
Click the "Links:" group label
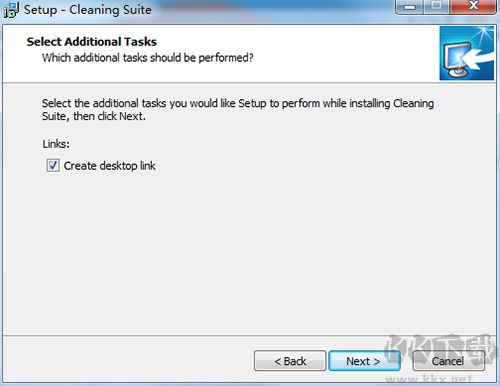click(56, 144)
